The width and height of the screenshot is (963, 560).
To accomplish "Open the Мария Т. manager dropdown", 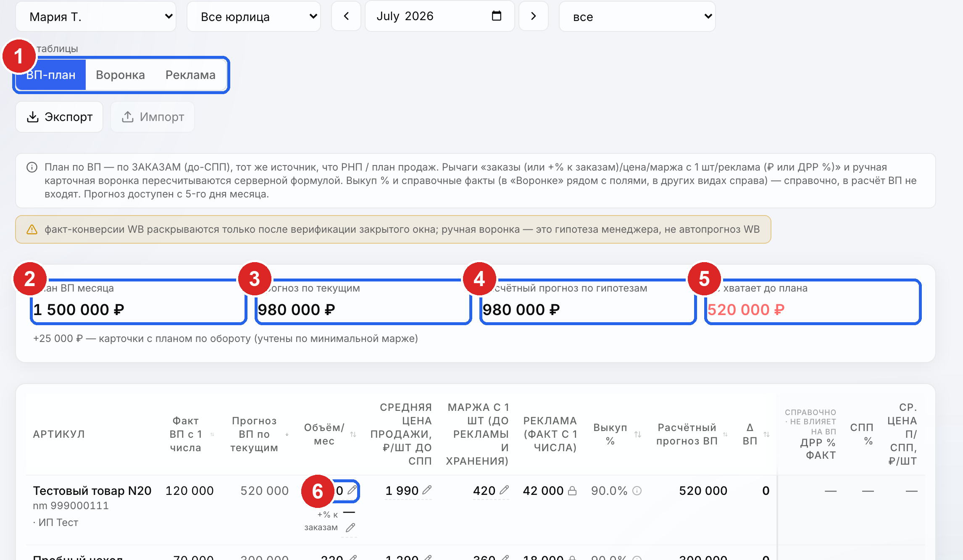I will (96, 16).
